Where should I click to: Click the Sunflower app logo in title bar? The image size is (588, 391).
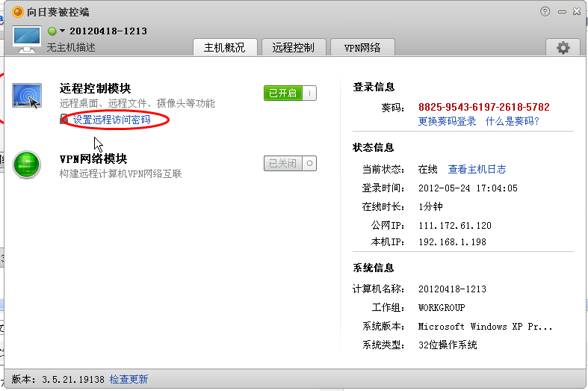tap(18, 12)
